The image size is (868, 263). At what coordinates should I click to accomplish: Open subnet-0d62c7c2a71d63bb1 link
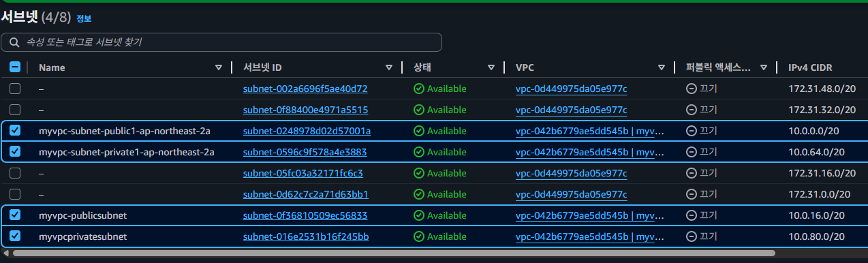coord(306,194)
